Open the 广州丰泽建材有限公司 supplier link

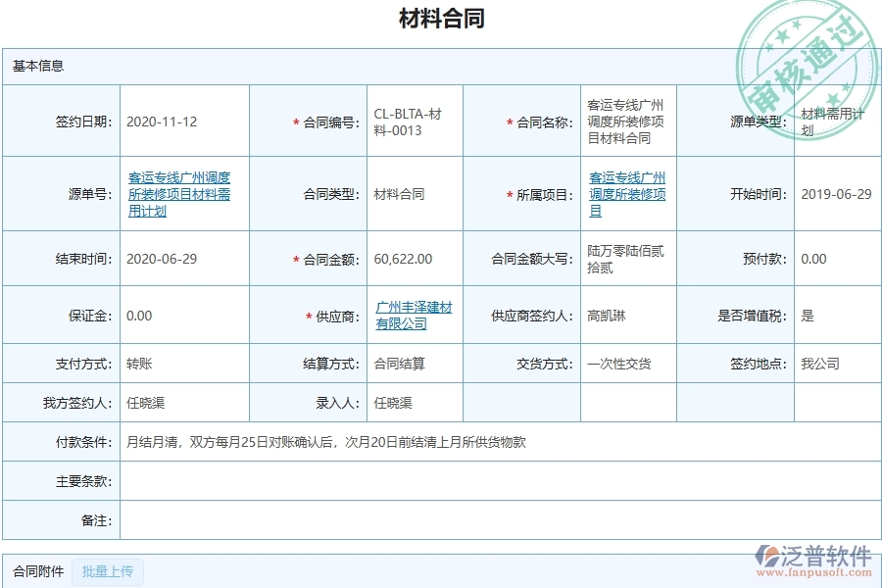[412, 315]
